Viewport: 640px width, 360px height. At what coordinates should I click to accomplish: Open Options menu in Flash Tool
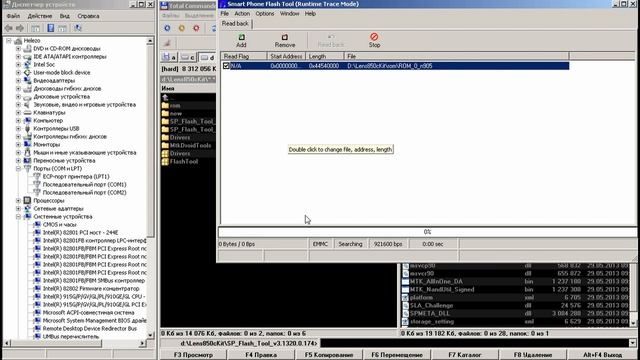(x=265, y=13)
